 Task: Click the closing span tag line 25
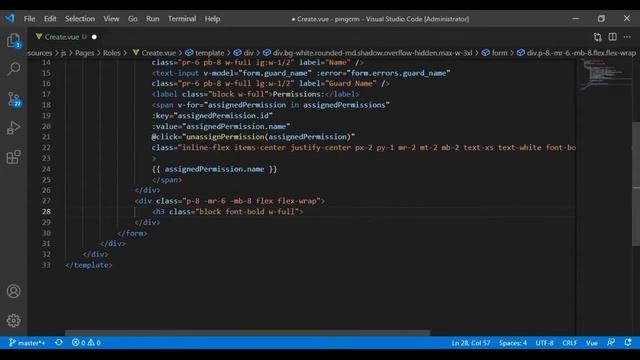tap(167, 180)
